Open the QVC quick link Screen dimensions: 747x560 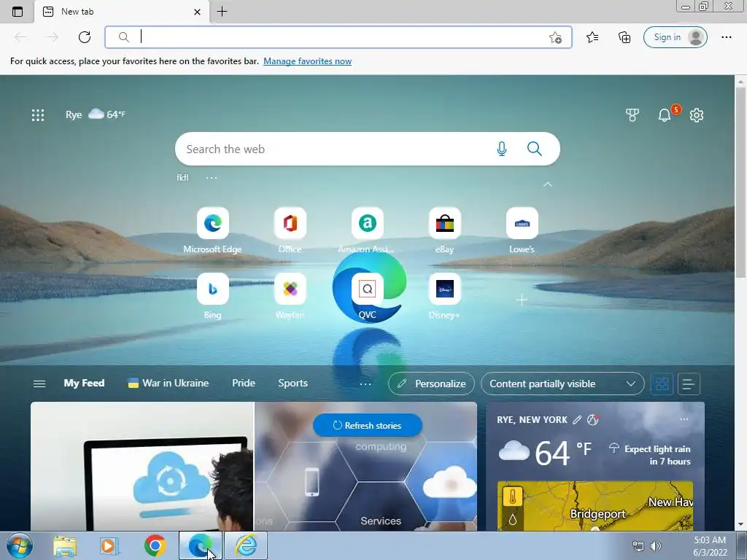pos(367,296)
